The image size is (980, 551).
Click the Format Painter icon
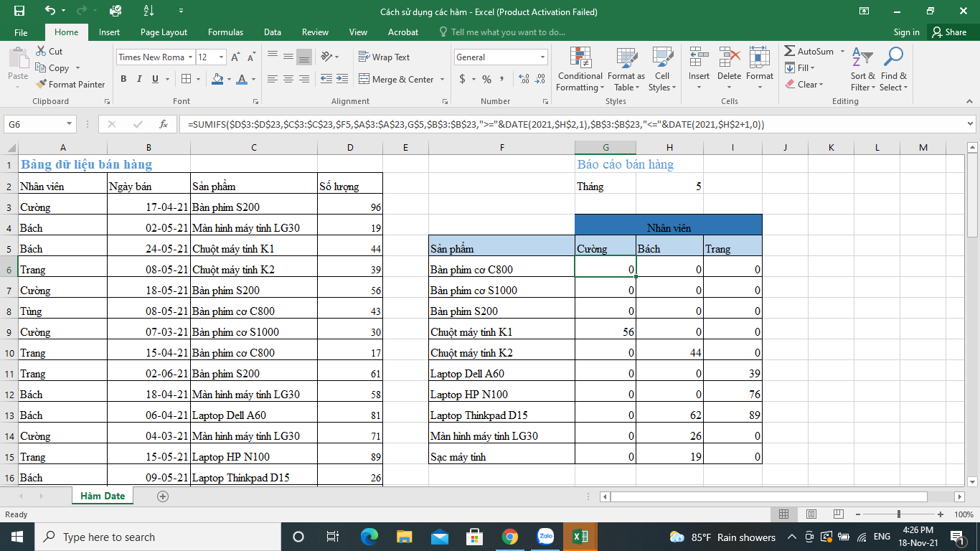70,84
